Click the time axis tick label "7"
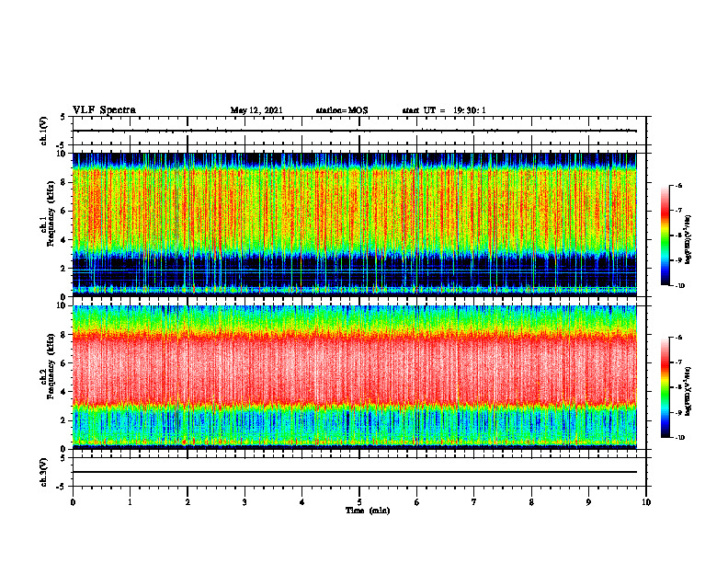 474,502
